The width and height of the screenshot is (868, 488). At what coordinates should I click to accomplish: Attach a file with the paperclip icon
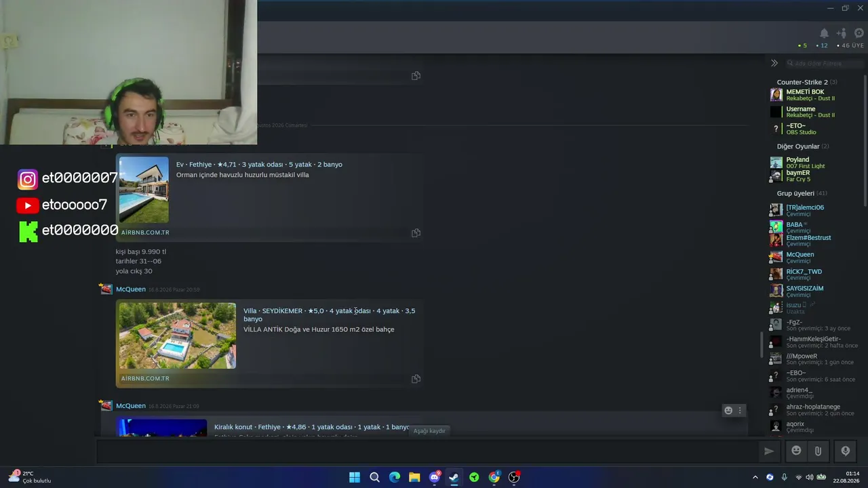[818, 451]
